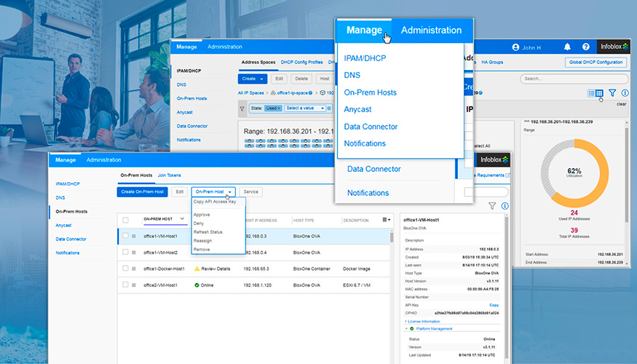Click the filter funnel icon in On-Prem Hosts window
The height and width of the screenshot is (364, 637).
(492, 206)
